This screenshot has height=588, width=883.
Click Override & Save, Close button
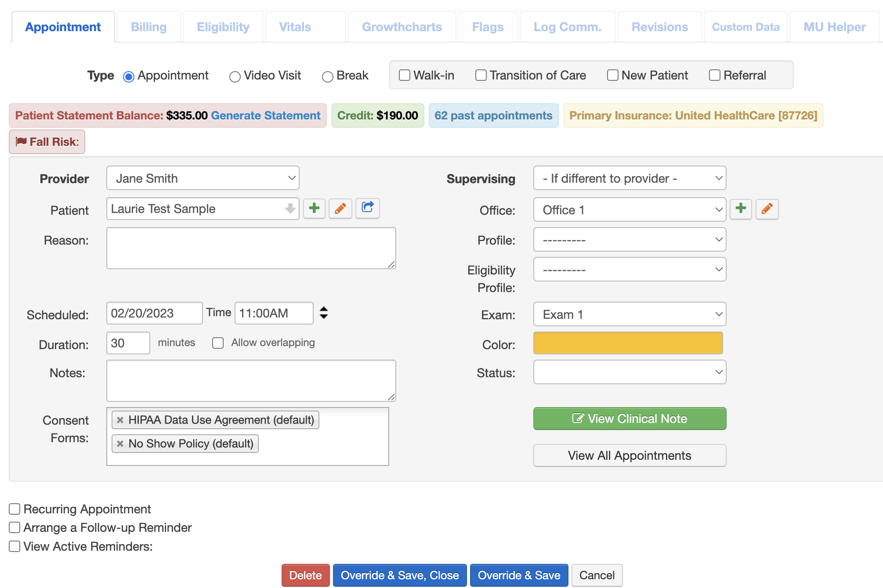(x=400, y=575)
